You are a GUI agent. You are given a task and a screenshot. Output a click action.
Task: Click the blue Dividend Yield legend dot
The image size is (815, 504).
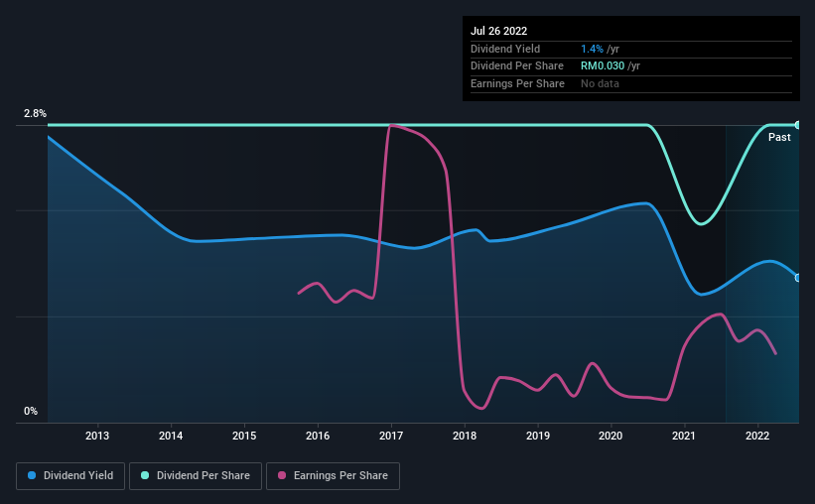tap(32, 475)
